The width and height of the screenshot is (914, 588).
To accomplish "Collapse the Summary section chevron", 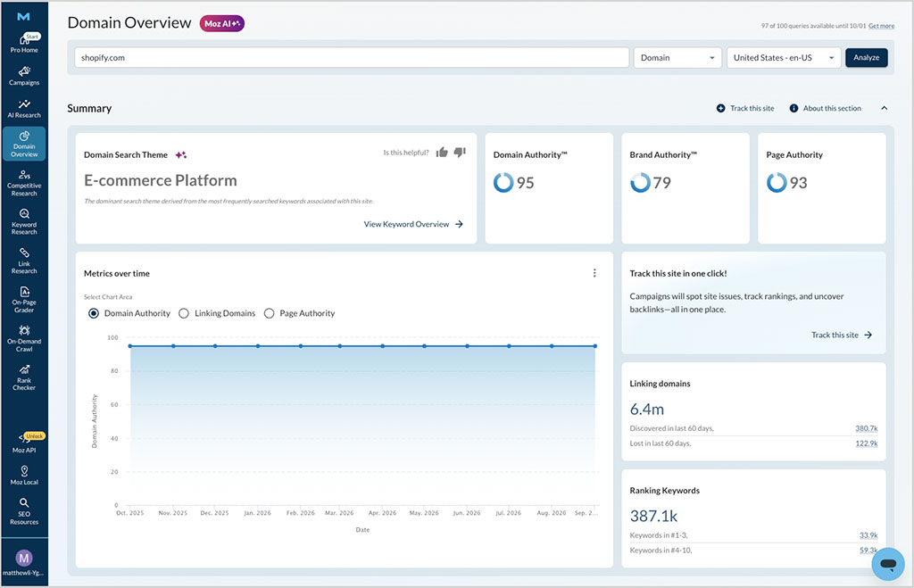I will coord(885,108).
